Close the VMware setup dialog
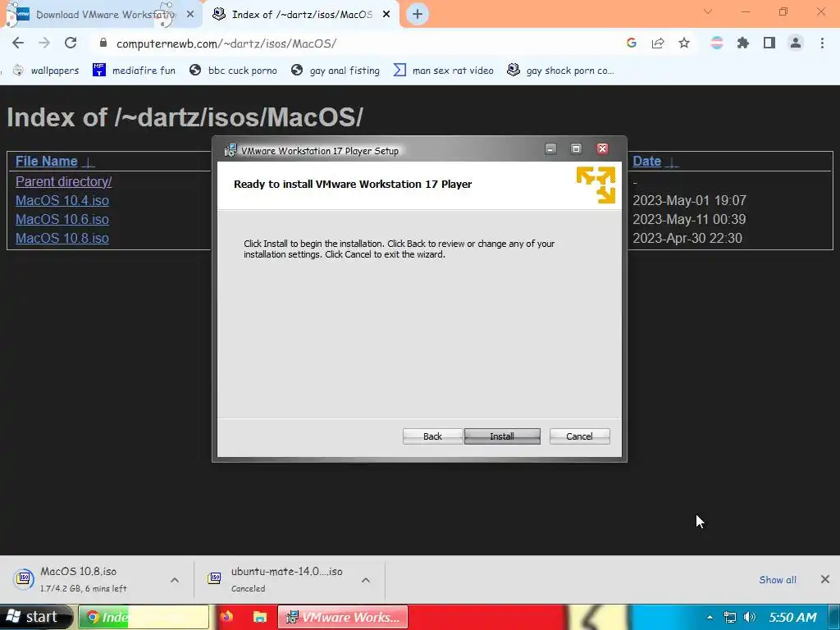 [x=603, y=149]
